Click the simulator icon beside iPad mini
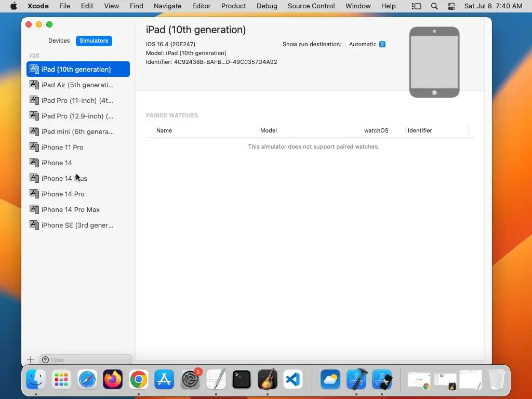 34,131
